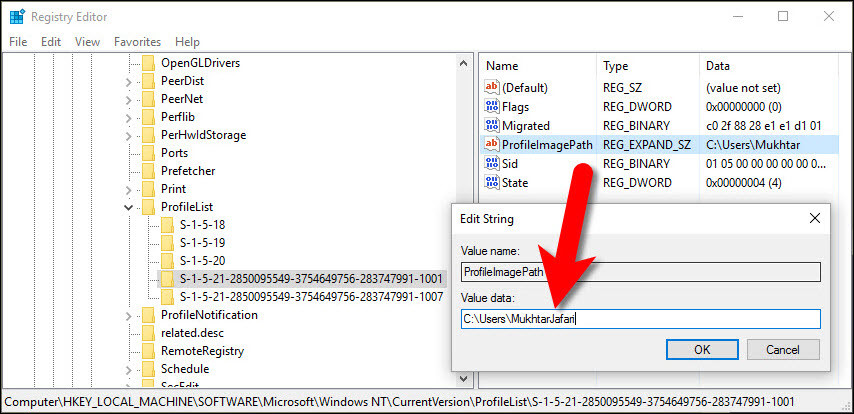Maximize the Registry Editor window
The image size is (854, 414).
[783, 16]
